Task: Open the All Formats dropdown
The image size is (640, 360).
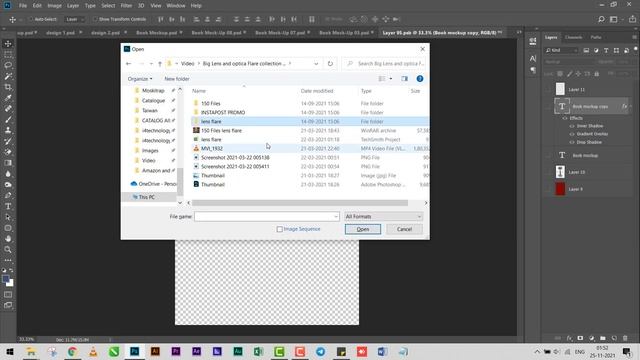Action: (383, 216)
